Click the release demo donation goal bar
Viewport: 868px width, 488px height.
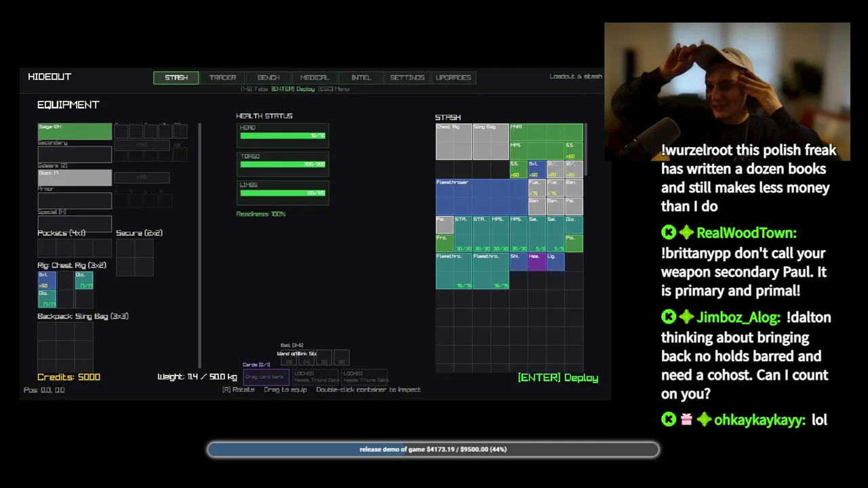click(433, 449)
